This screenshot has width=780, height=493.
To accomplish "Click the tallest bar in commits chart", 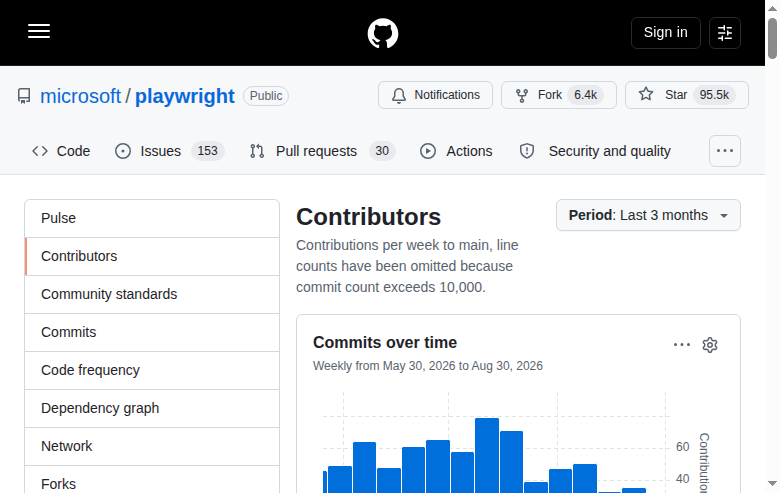I will pyautogui.click(x=487, y=455).
